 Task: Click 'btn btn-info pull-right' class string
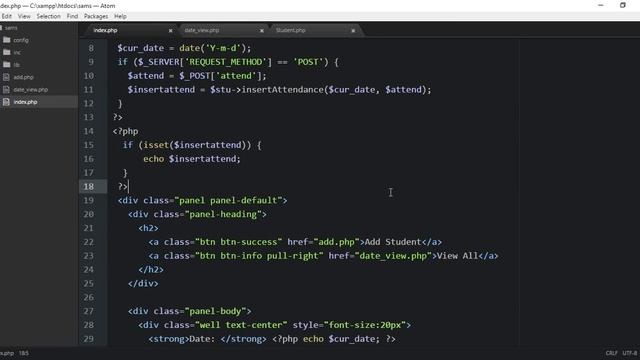pyautogui.click(x=259, y=256)
